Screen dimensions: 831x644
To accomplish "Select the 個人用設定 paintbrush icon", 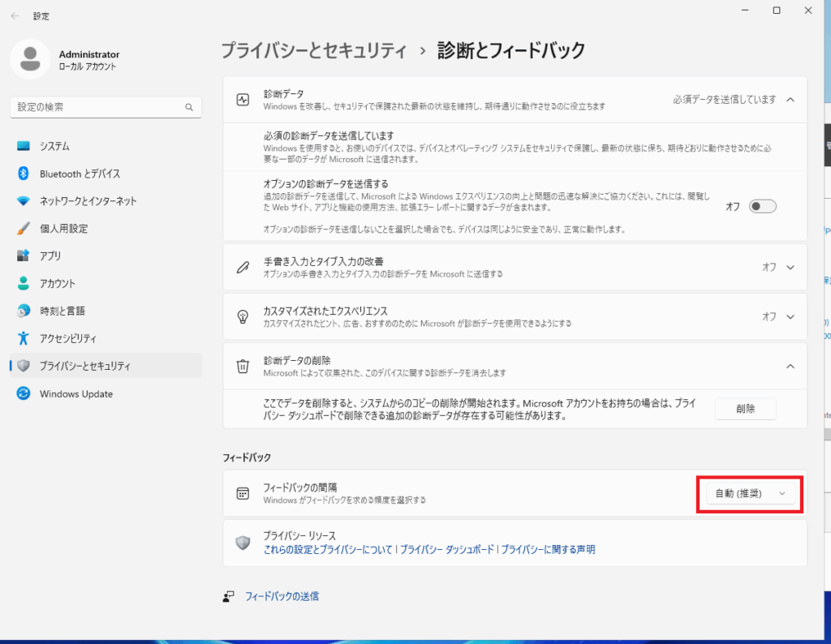I will [24, 229].
